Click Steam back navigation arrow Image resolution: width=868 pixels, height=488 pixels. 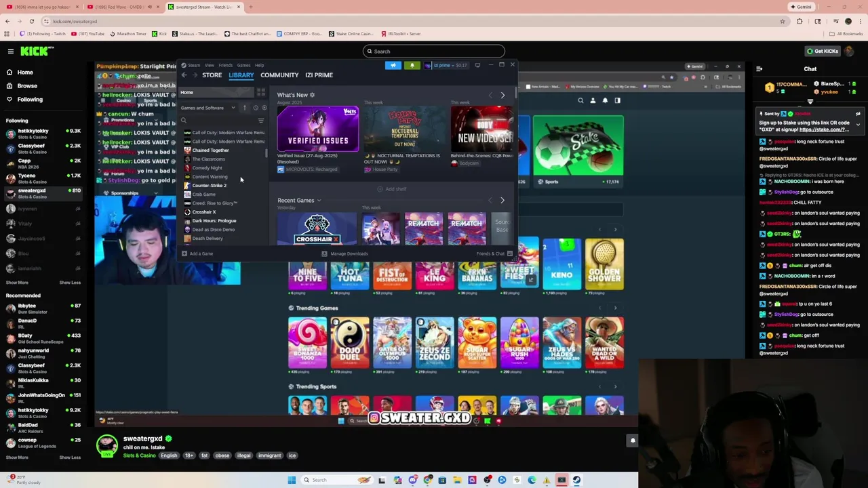pyautogui.click(x=184, y=75)
